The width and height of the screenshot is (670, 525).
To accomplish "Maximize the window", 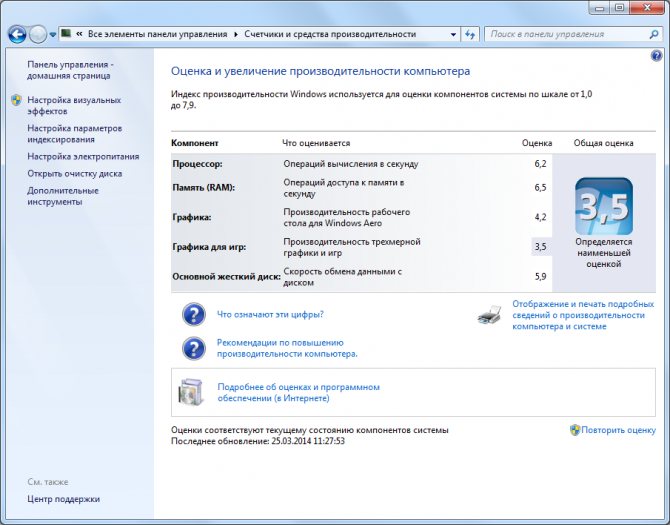I will point(619,8).
